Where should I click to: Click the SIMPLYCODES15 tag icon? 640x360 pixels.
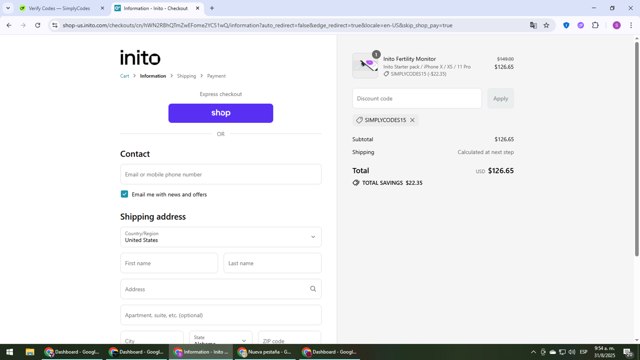[359, 120]
